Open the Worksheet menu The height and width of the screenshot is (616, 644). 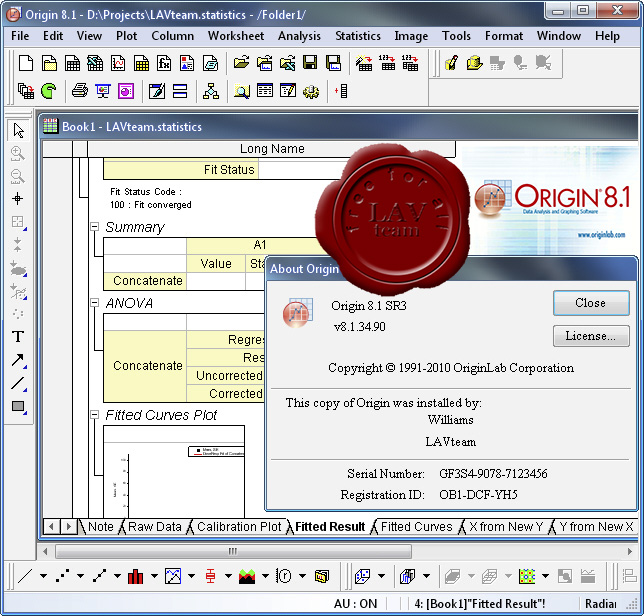[x=236, y=36]
